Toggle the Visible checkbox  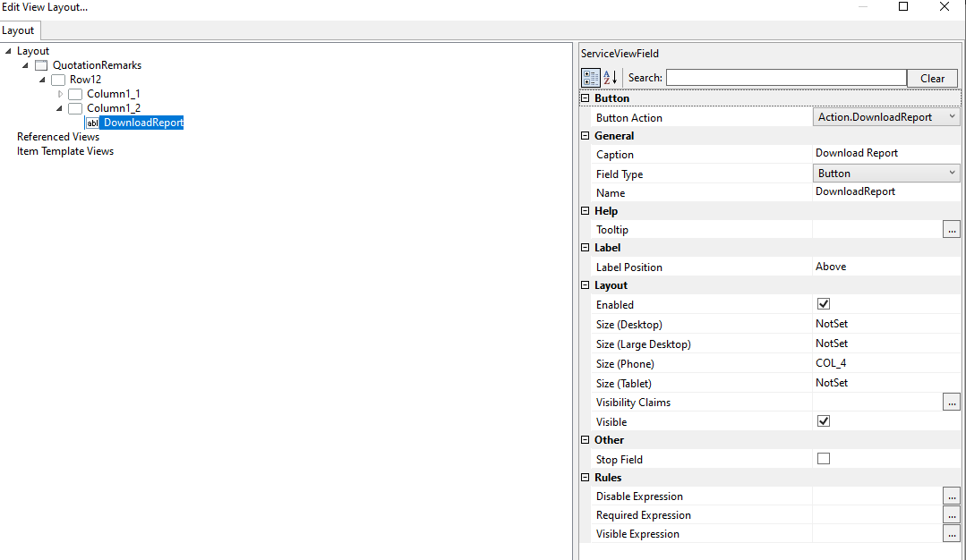coord(823,421)
